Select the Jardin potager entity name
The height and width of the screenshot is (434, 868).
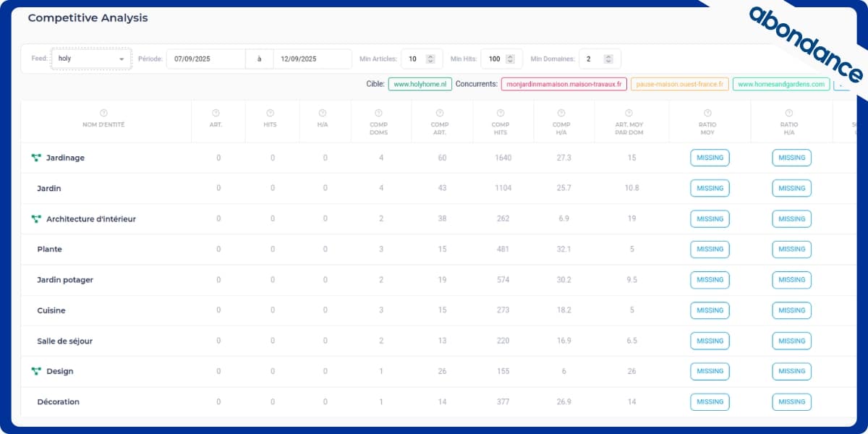pos(65,280)
